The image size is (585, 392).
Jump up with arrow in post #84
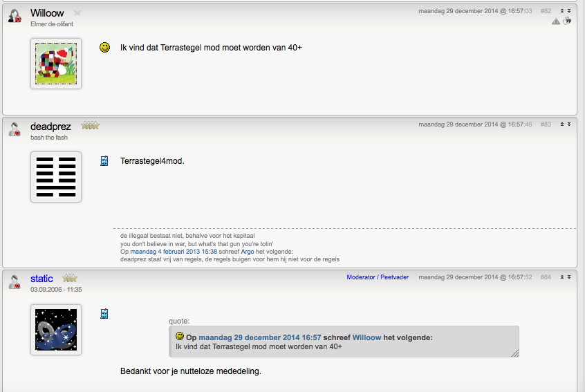coord(562,277)
